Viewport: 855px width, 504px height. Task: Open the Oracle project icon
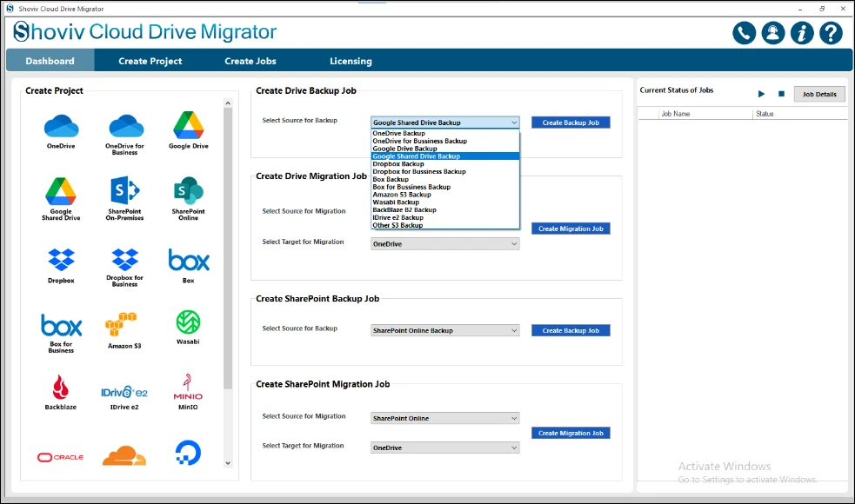[x=61, y=457]
